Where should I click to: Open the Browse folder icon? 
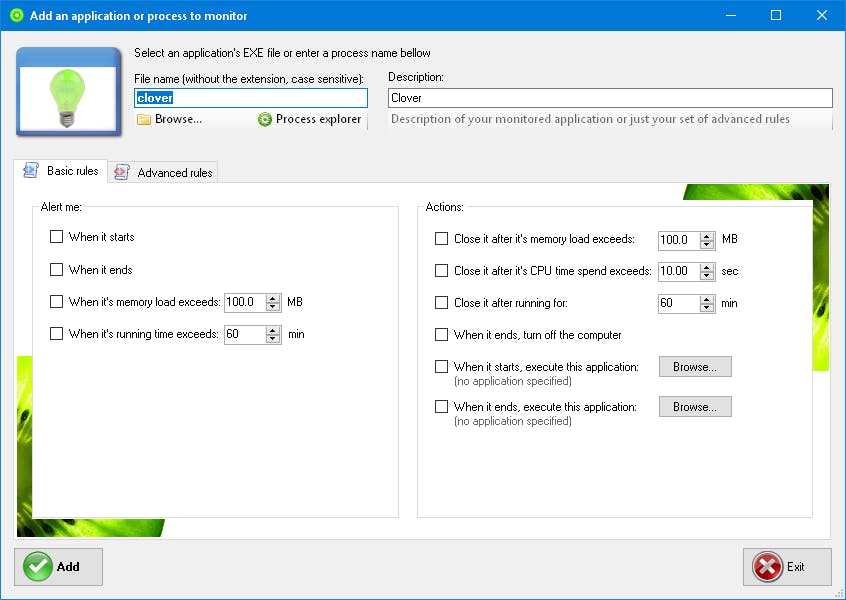(143, 119)
